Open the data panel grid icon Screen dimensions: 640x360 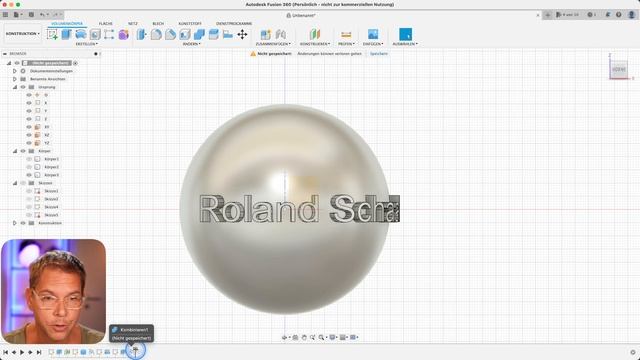[x=5, y=15]
